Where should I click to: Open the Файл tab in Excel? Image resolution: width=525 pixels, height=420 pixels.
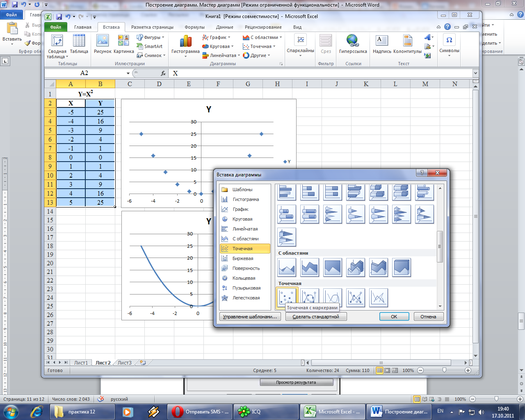click(x=56, y=27)
